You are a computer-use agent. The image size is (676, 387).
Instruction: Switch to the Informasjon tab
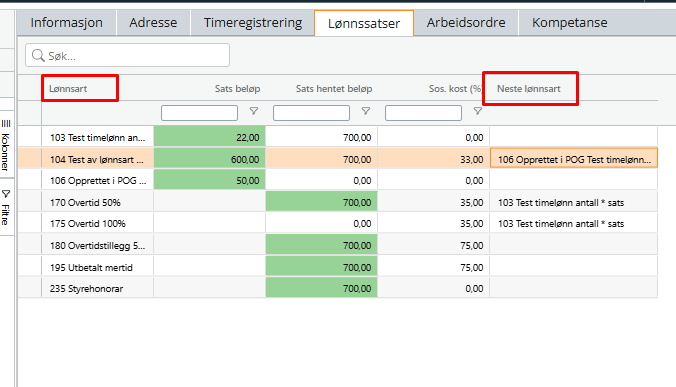coord(66,22)
